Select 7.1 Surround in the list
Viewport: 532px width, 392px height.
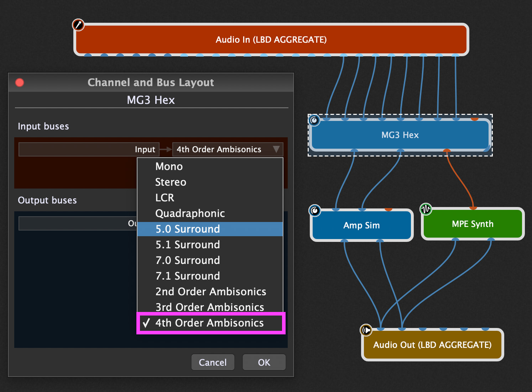[188, 276]
